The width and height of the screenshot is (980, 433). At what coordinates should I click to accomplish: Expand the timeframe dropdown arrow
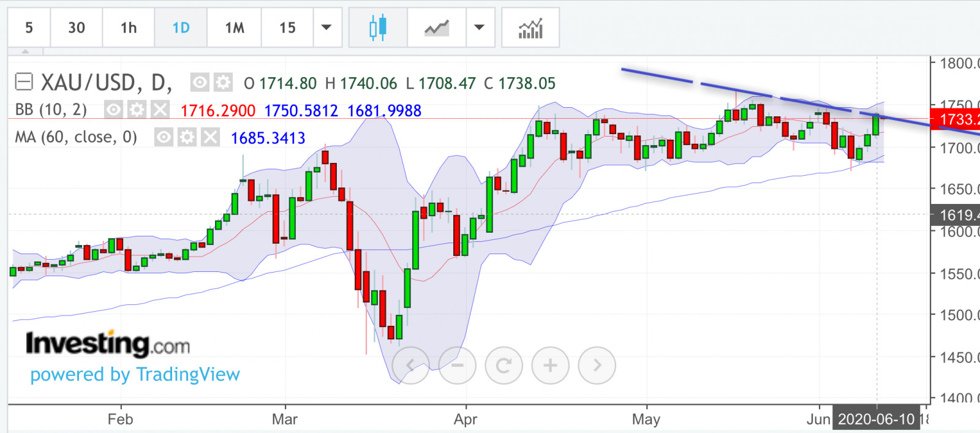coord(326,28)
